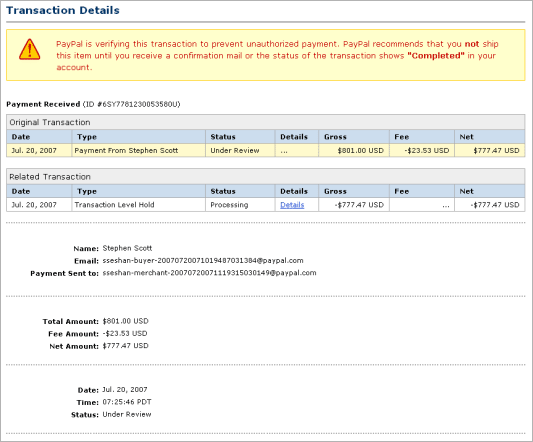Click the $777.47 USD net cell in Original Transaction

coord(490,151)
